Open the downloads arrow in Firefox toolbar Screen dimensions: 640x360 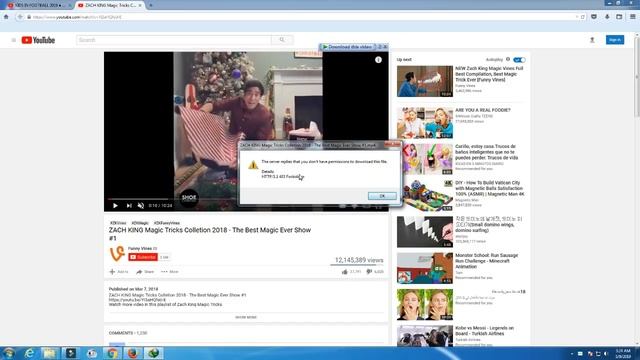607,17
